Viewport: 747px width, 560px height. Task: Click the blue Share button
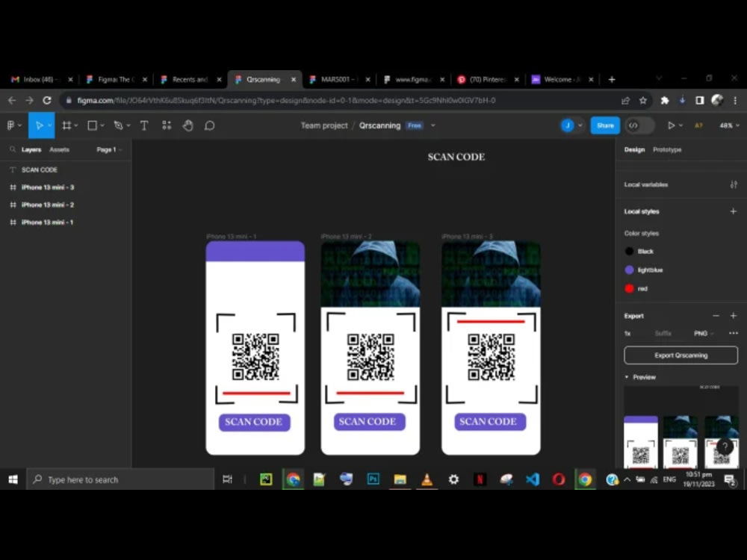(605, 125)
